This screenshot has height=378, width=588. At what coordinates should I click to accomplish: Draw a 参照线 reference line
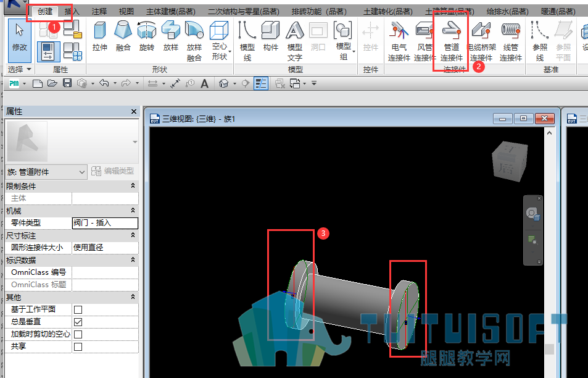pyautogui.click(x=540, y=41)
